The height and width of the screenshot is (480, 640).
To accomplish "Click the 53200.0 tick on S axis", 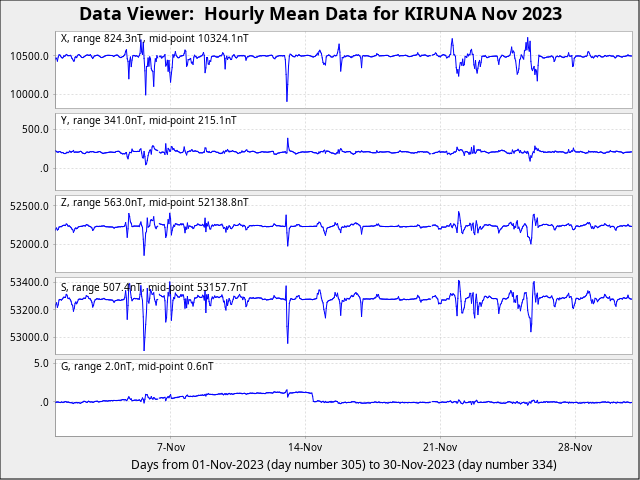I will pyautogui.click(x=29, y=310).
